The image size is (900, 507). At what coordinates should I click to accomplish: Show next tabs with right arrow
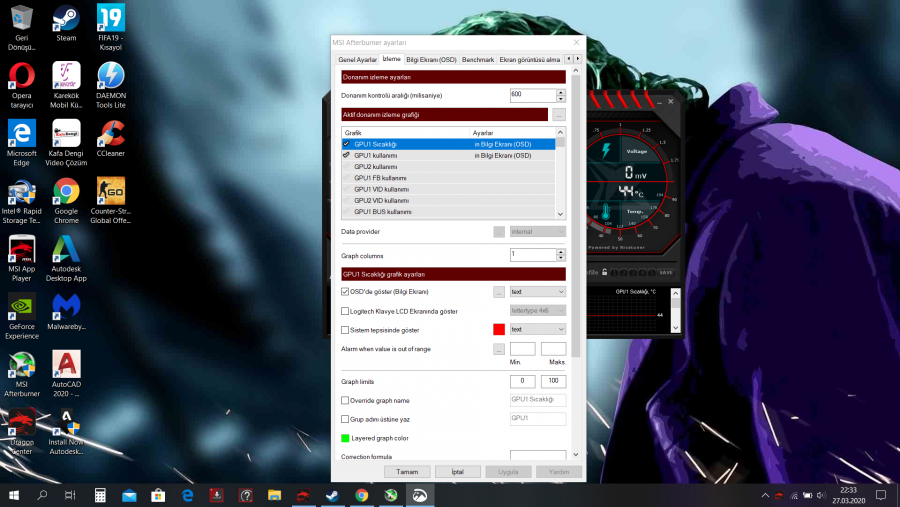coord(578,59)
